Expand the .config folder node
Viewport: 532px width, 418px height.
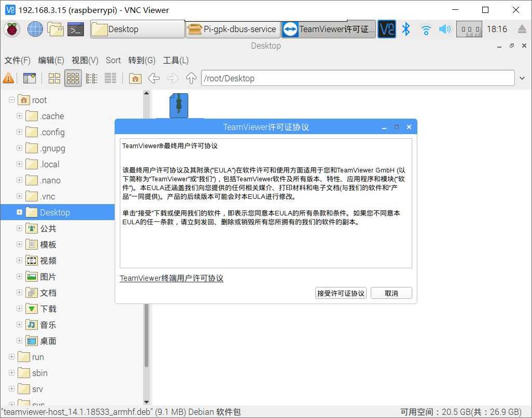(x=19, y=132)
